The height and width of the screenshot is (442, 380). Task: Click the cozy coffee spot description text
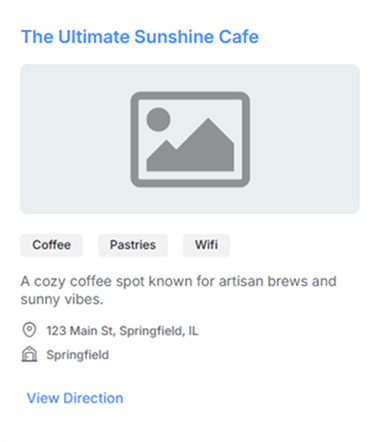pyautogui.click(x=178, y=290)
